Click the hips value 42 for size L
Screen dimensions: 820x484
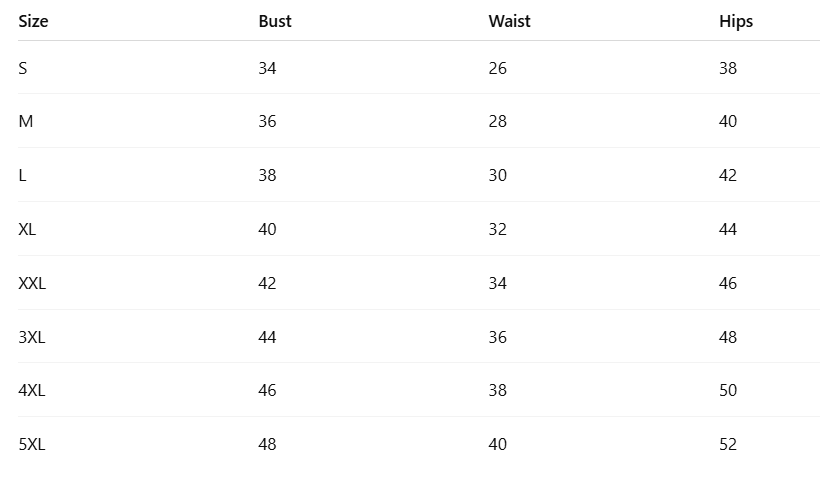728,175
